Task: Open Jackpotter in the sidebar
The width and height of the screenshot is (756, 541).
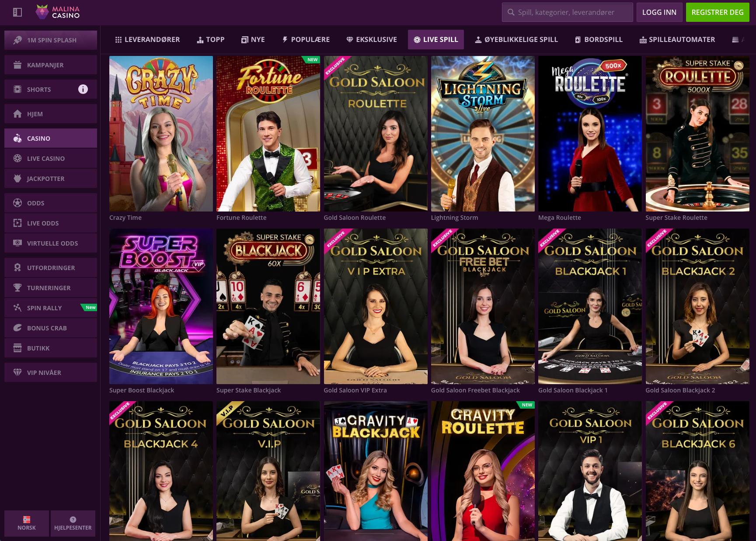Action: click(51, 179)
